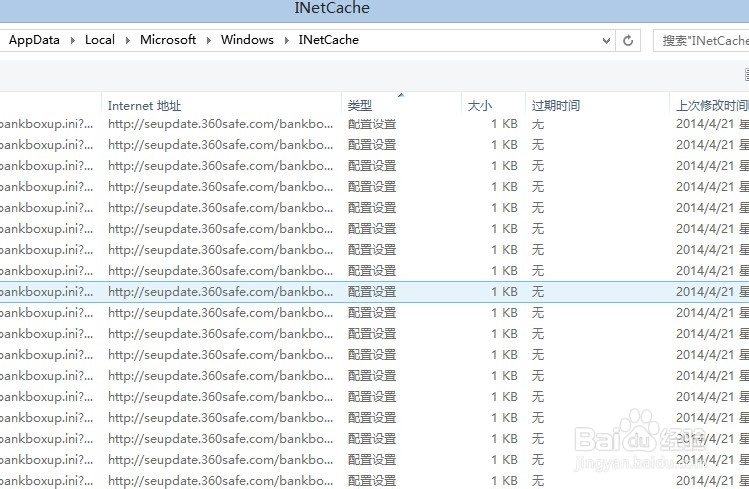Sort by the 类型 column header

401,105
